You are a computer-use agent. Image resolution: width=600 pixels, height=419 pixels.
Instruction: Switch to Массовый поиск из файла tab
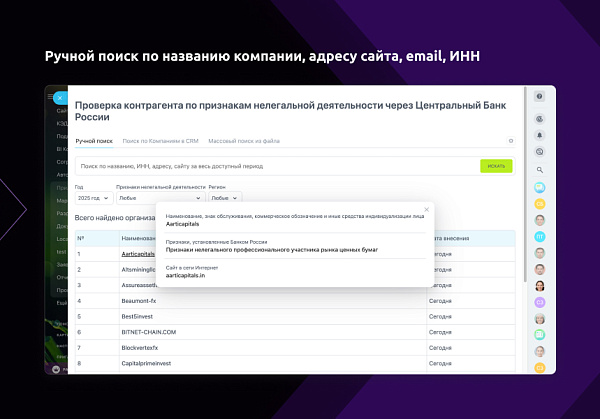point(244,141)
